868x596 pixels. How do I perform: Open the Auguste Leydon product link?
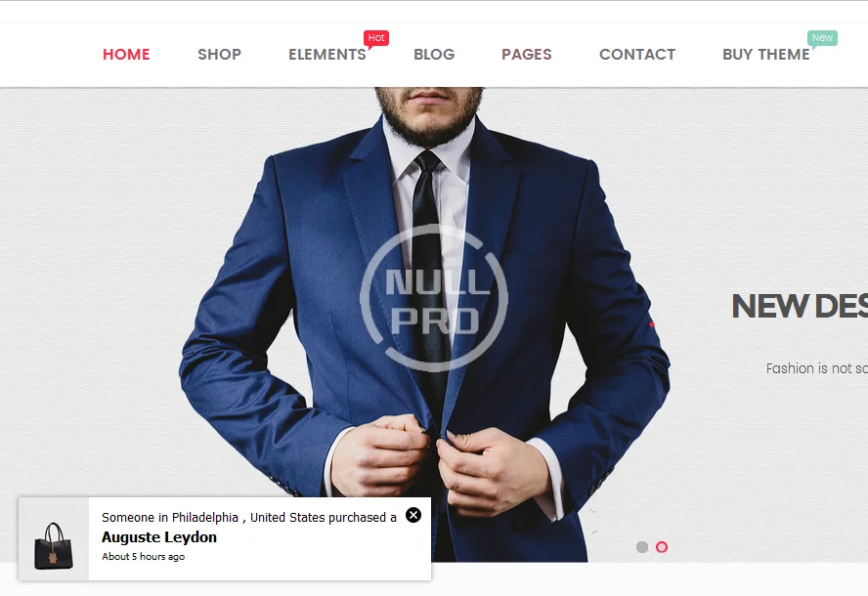tap(159, 537)
